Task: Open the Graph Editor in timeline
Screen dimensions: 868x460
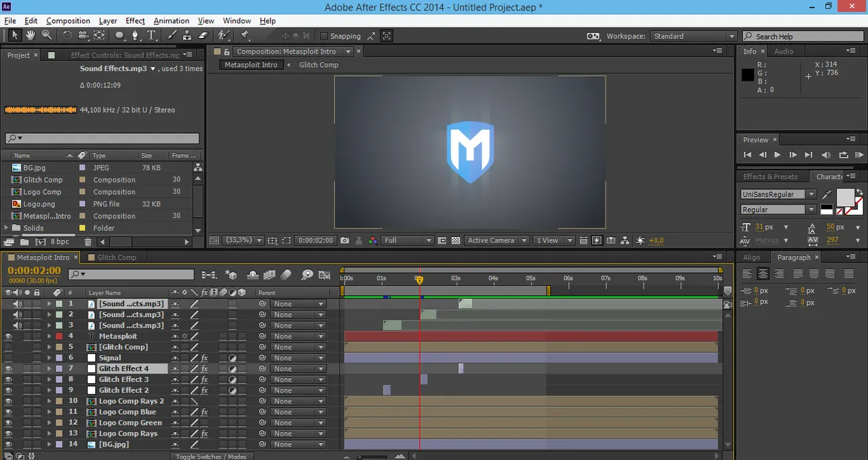Action: click(x=325, y=275)
